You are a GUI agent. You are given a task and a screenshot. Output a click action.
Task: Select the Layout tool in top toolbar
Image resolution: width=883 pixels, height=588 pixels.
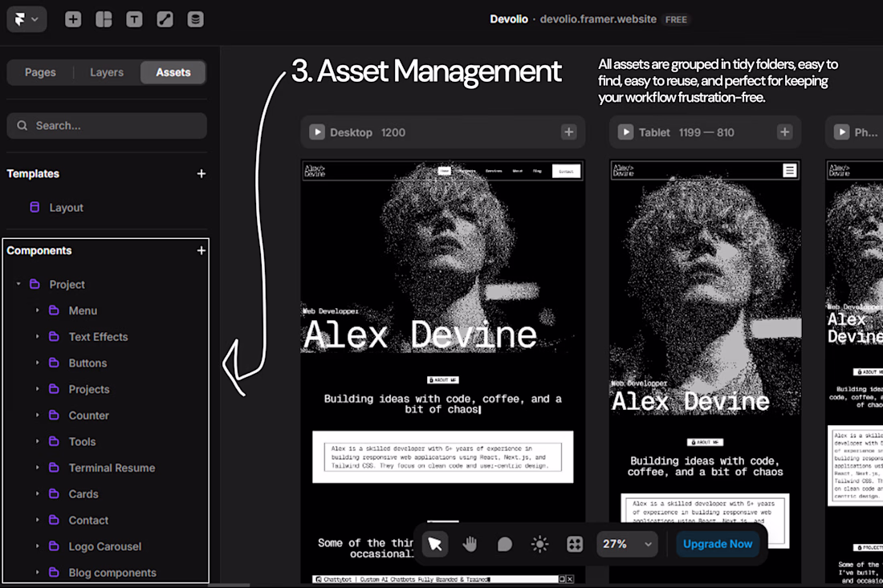point(104,20)
